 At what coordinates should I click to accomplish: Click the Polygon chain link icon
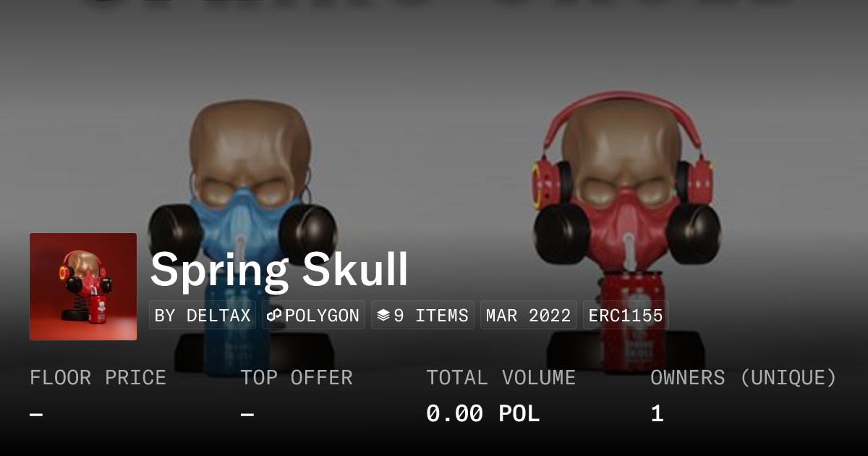(274, 316)
